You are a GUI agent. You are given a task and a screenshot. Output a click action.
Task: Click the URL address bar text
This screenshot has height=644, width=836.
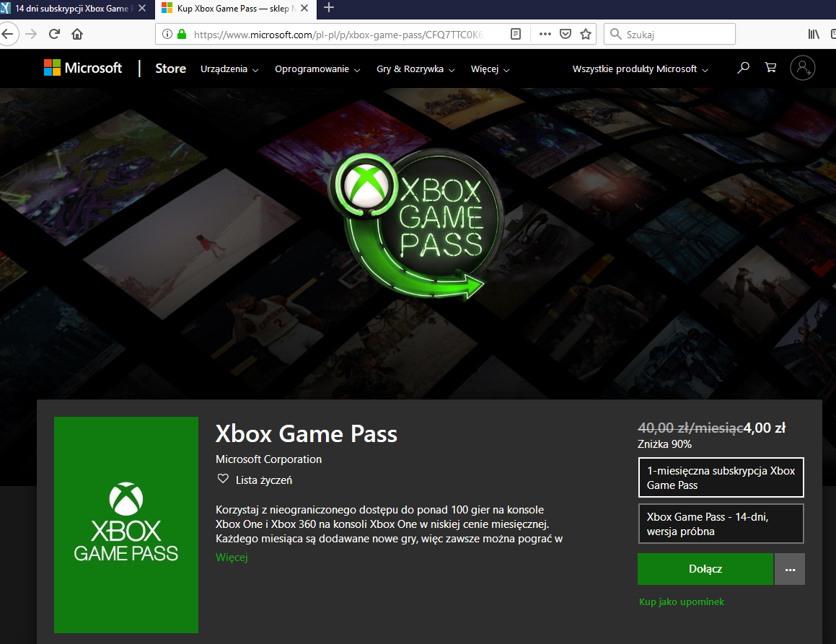pyautogui.click(x=338, y=35)
